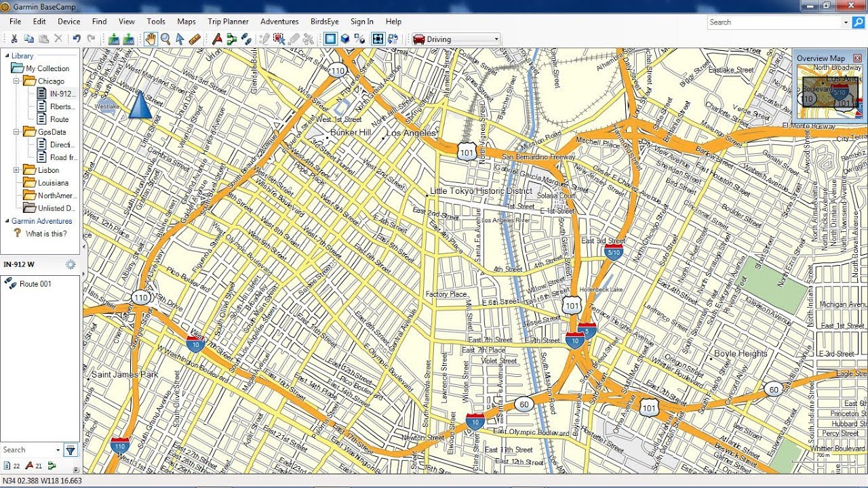The height and width of the screenshot is (488, 868).
Task: Click the Move Point tool icon
Action: click(x=279, y=39)
